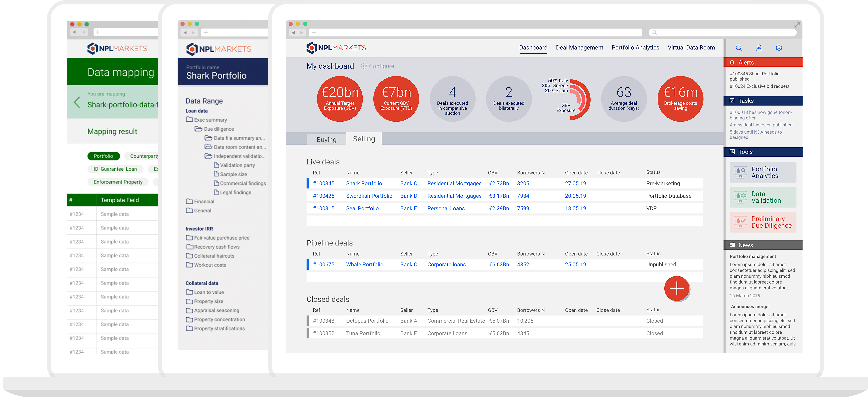Click the search field in dashboard browser bar

pyautogui.click(x=722, y=33)
